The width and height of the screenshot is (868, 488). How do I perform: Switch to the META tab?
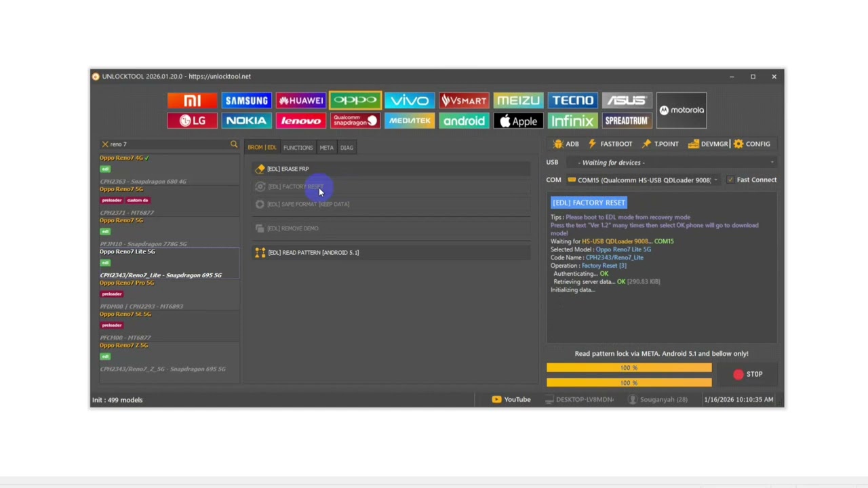326,148
